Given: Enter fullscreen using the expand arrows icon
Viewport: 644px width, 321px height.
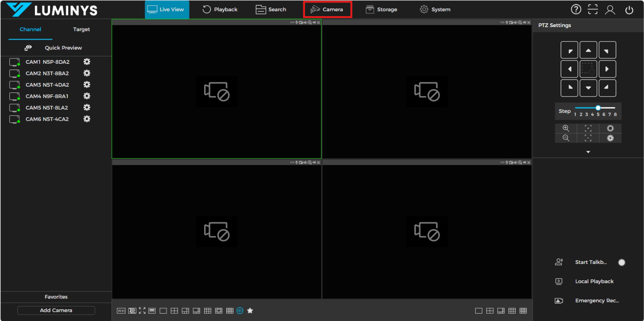Looking at the screenshot, I should click(142, 310).
